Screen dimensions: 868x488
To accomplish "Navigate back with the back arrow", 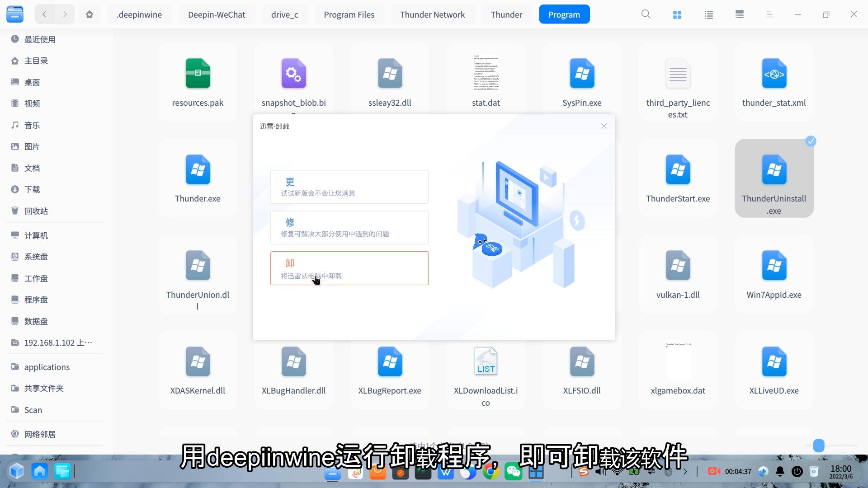I will point(44,14).
